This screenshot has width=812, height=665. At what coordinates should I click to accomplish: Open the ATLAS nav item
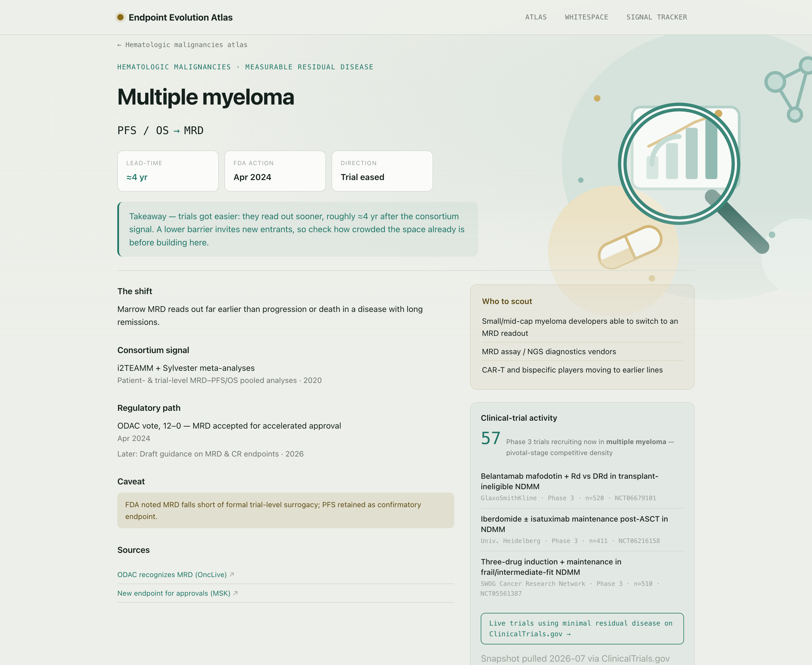(x=536, y=17)
